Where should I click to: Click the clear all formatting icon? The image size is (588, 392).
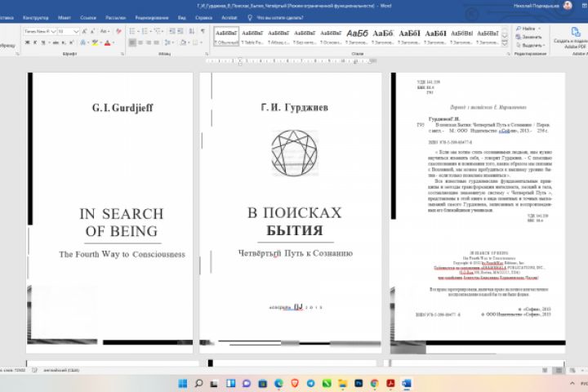pyautogui.click(x=119, y=31)
